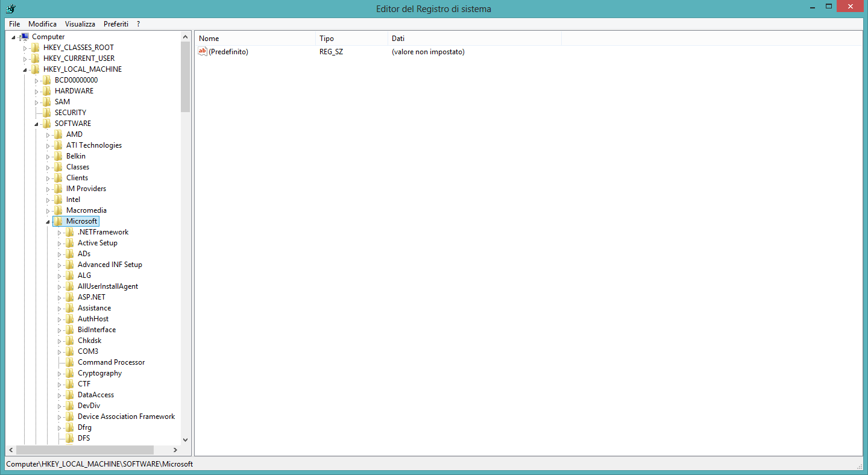Open the ? help menu
This screenshot has height=475, width=868.
(x=138, y=24)
